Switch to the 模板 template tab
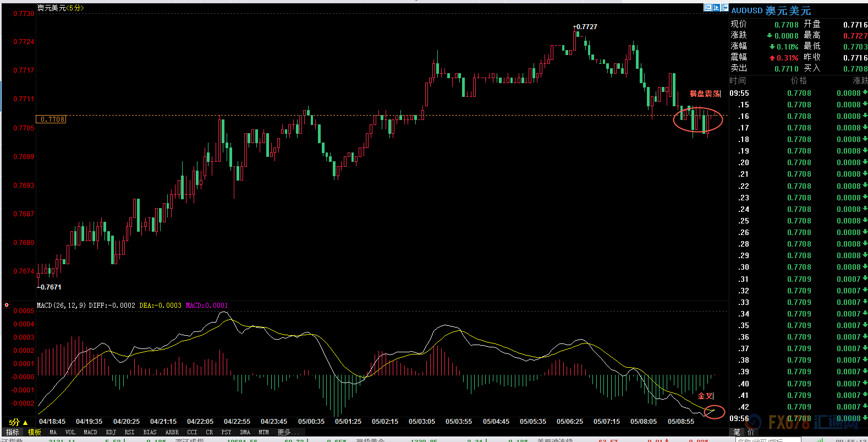The height and width of the screenshot is (442, 868). [35, 432]
